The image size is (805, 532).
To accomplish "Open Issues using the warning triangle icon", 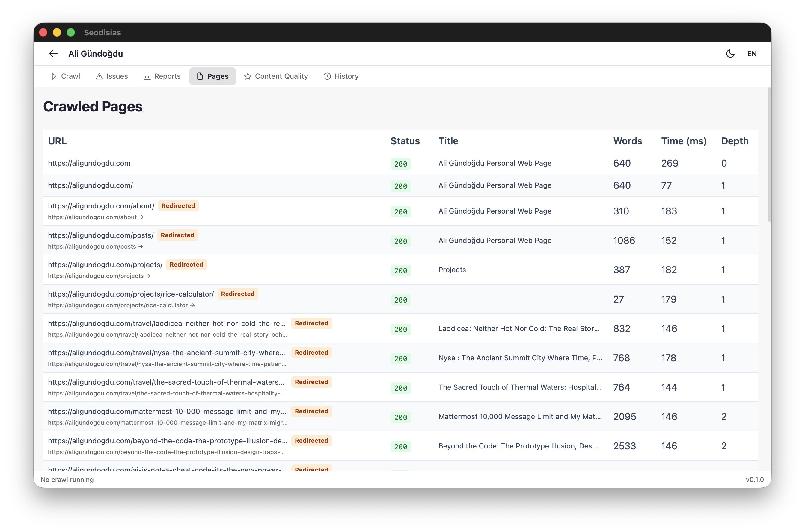I will click(x=100, y=76).
